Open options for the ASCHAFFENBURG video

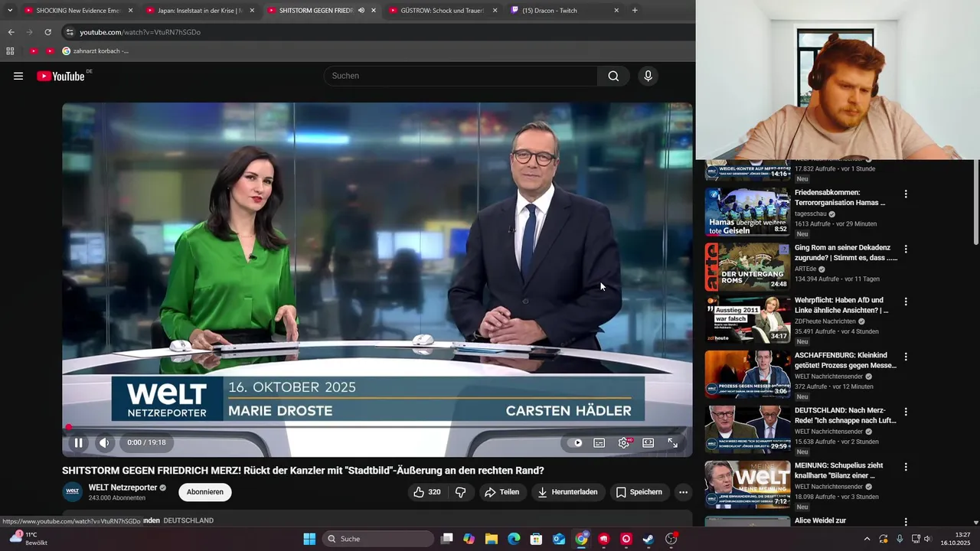pos(906,357)
